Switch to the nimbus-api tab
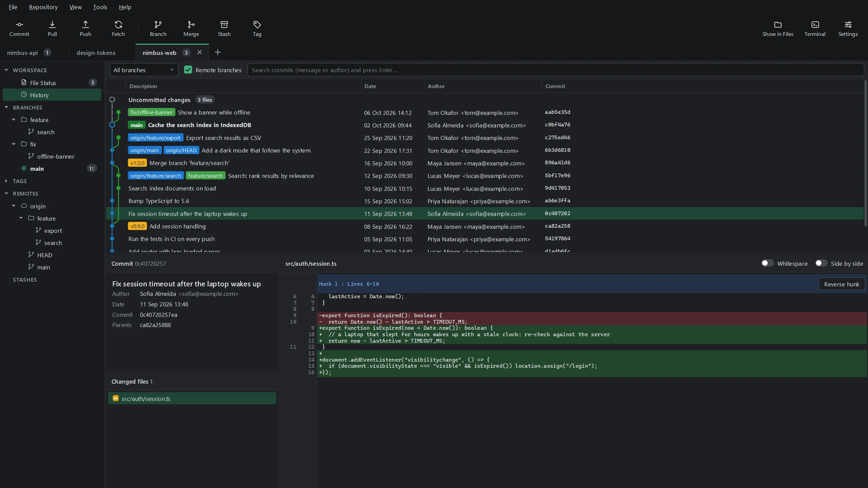Image resolution: width=868 pixels, height=488 pixels. pyautogui.click(x=34, y=53)
